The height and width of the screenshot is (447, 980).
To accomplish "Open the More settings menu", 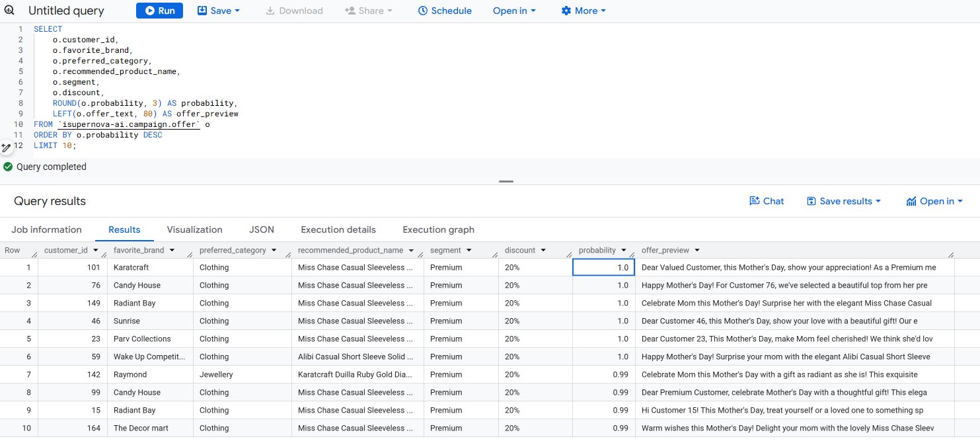I will tap(584, 11).
